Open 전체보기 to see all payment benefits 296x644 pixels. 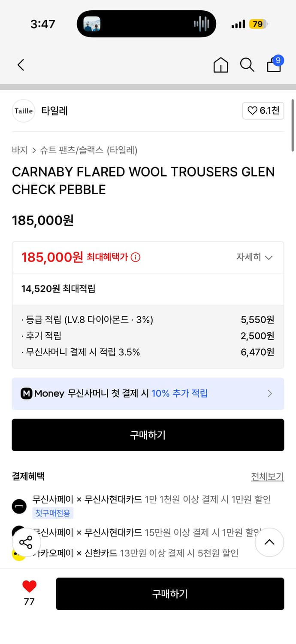[268, 477]
